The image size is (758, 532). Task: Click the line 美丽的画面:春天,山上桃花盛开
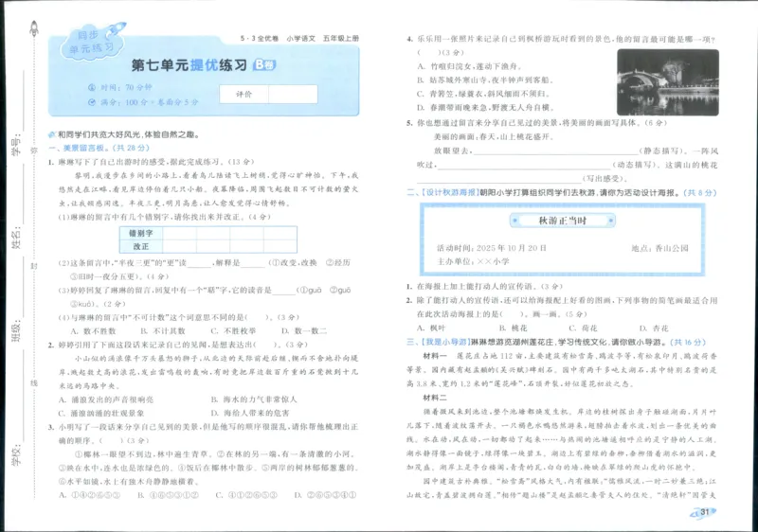click(493, 136)
